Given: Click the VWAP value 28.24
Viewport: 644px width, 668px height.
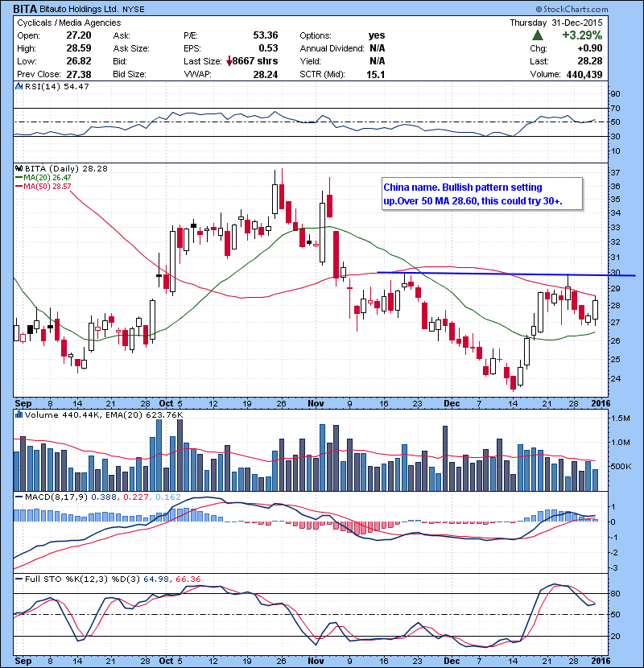Looking at the screenshot, I should (x=266, y=75).
